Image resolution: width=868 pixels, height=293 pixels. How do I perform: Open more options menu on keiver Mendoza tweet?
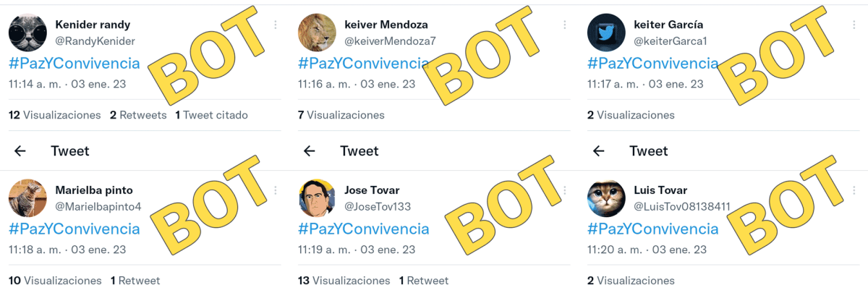(565, 25)
